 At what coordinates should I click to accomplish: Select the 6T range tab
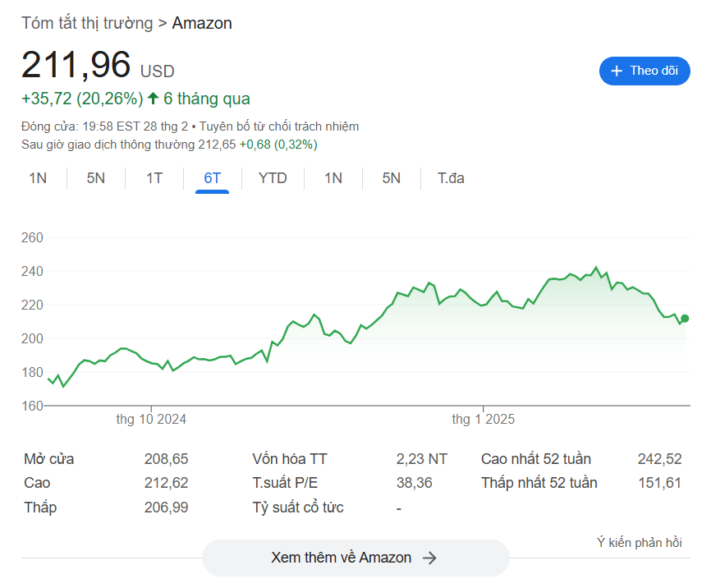213,178
